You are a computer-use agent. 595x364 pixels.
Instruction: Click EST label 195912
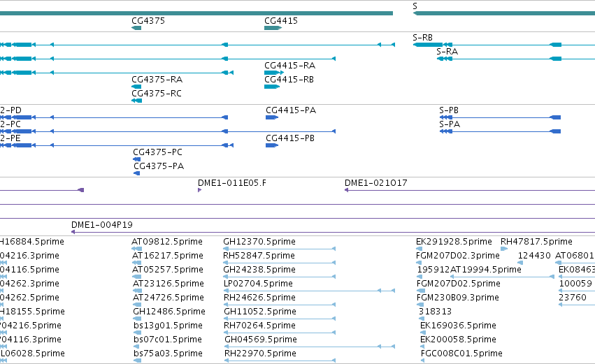tap(433, 270)
